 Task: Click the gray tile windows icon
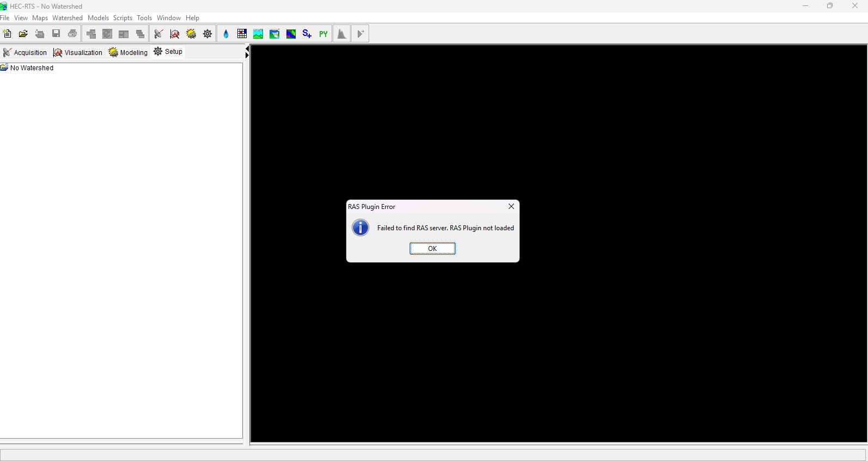point(124,34)
